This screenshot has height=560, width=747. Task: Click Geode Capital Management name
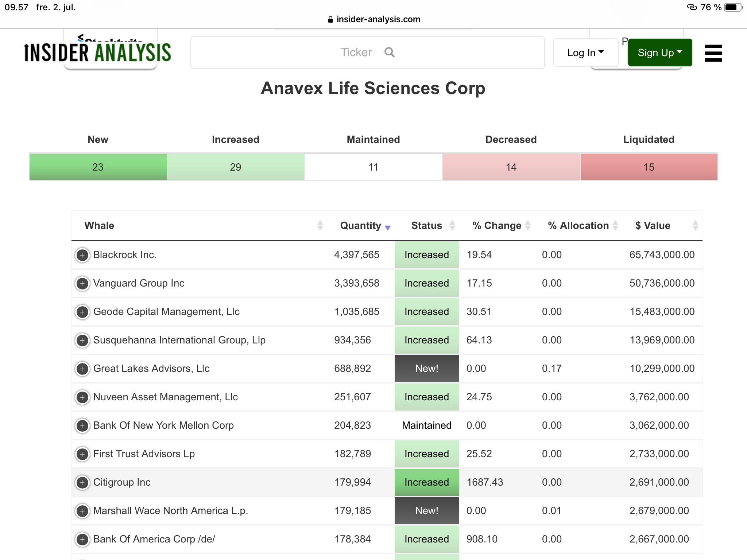coord(166,312)
